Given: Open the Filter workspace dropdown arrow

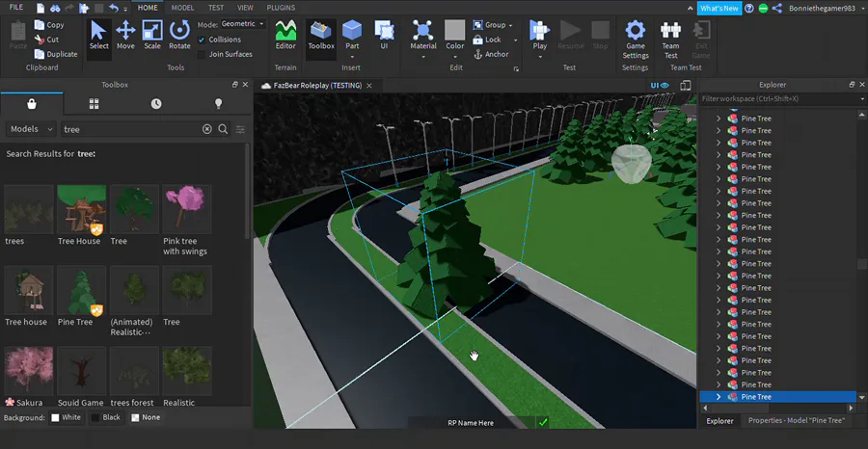Looking at the screenshot, I should pos(862,99).
